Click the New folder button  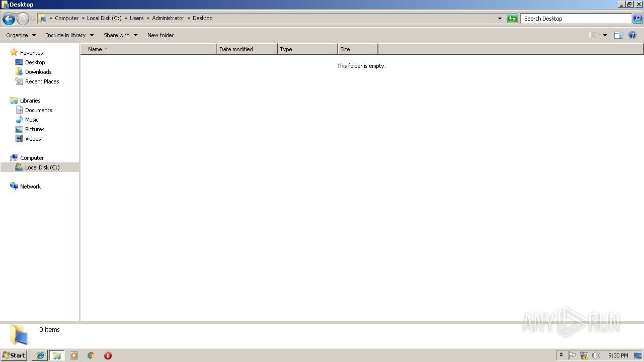160,35
